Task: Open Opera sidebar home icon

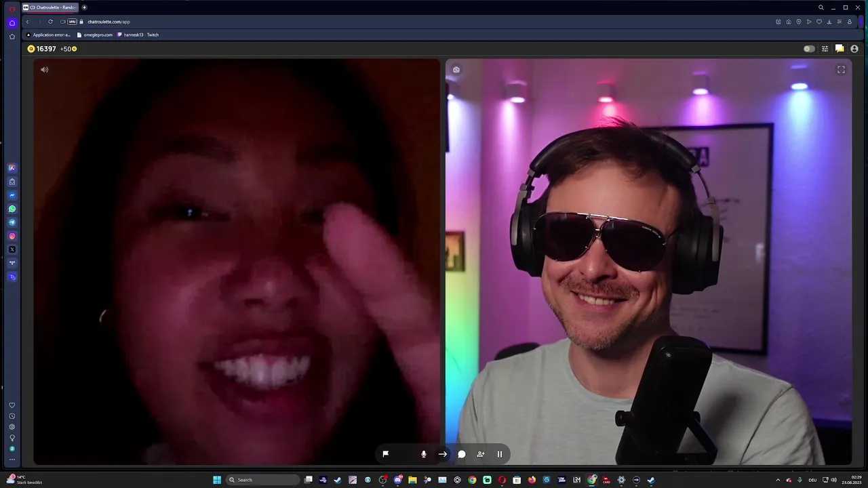Action: pos(12,22)
